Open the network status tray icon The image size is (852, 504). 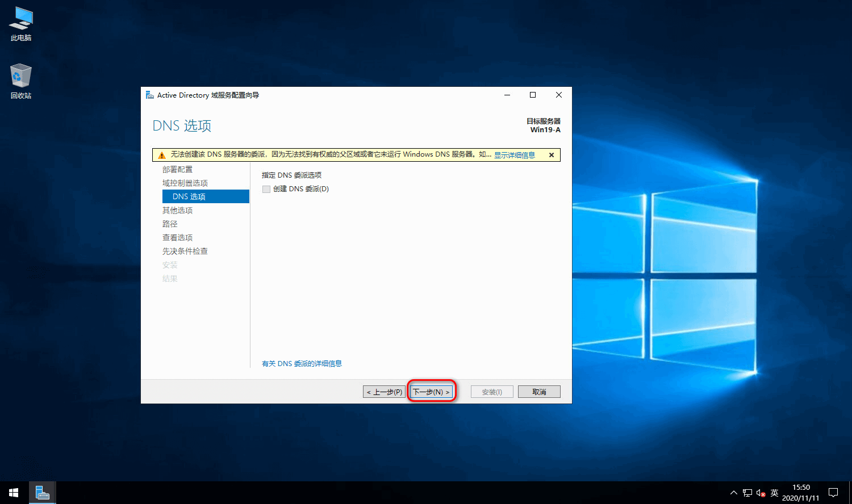747,493
